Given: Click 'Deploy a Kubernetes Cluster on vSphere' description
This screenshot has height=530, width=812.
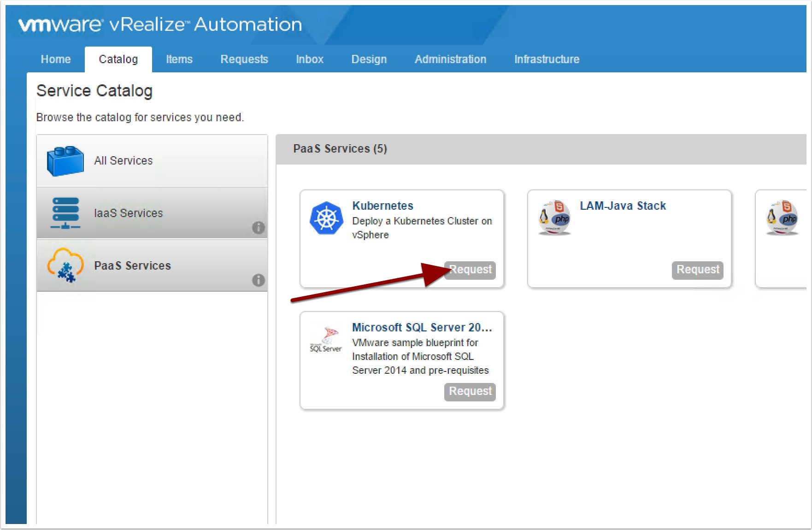Looking at the screenshot, I should pyautogui.click(x=422, y=228).
